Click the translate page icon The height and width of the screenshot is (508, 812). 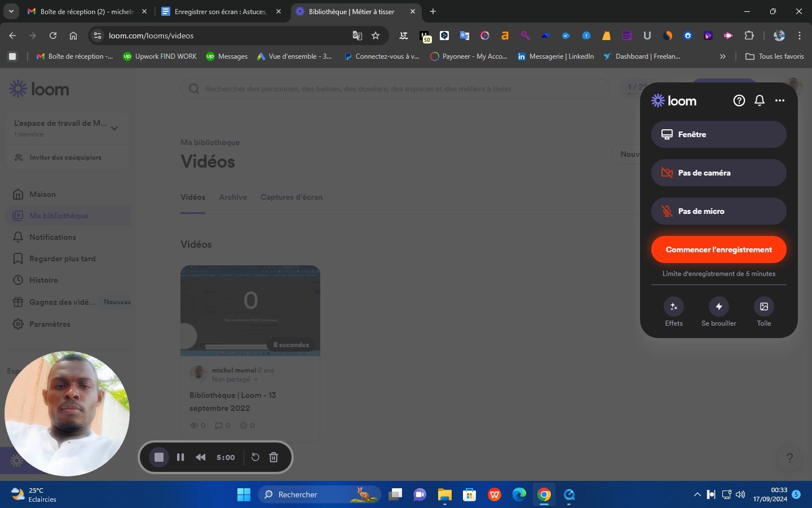(358, 36)
